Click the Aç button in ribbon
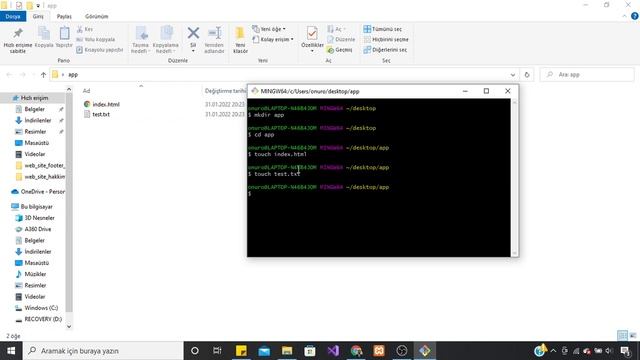Image resolution: width=640 pixels, height=360 pixels. (x=336, y=29)
